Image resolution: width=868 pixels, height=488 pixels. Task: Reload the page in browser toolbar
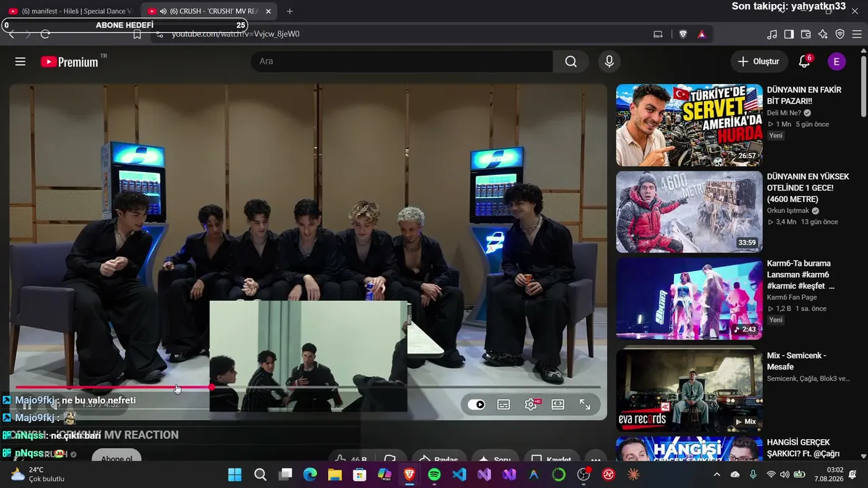pos(45,34)
